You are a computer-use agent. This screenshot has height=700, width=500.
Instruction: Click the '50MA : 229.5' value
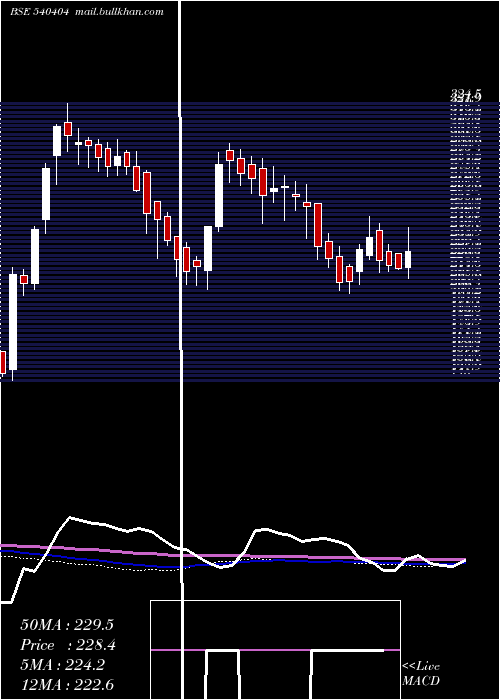point(67,625)
